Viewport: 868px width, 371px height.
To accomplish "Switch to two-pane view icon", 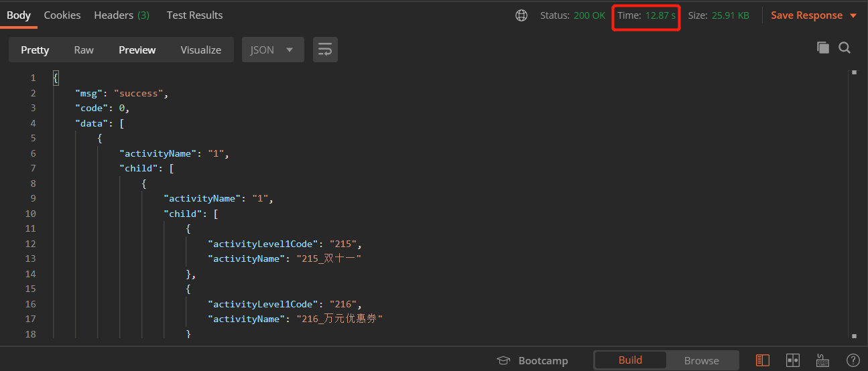I will pos(793,360).
